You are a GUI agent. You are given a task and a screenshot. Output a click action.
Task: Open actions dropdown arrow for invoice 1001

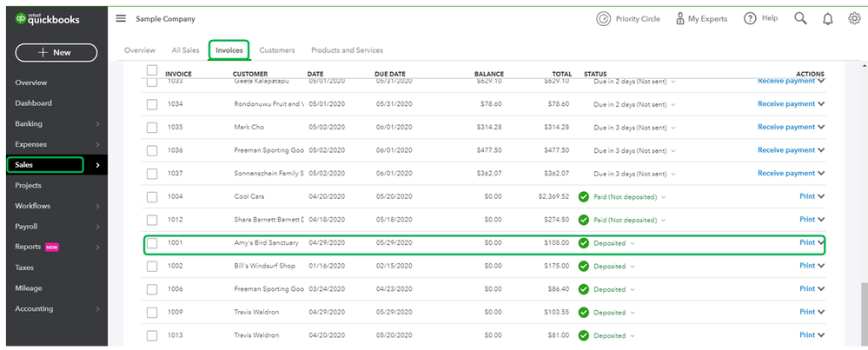(x=821, y=242)
